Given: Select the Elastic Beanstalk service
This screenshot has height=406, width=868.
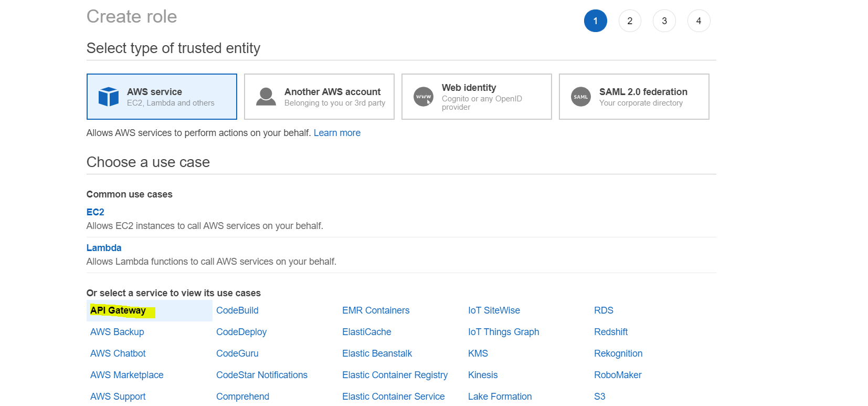Looking at the screenshot, I should tap(377, 353).
